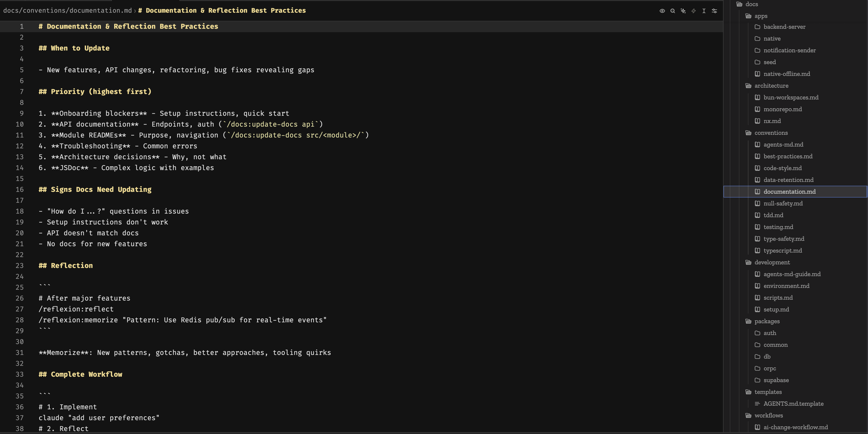
Task: Click the '## Signs Docs Need Updating' heading
Action: (x=95, y=189)
